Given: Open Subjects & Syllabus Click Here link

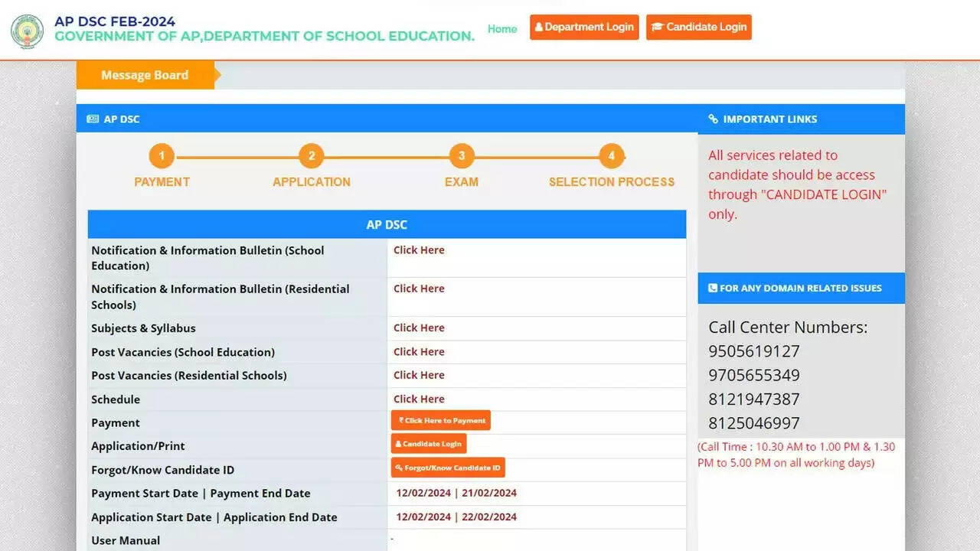Looking at the screenshot, I should coord(419,328).
